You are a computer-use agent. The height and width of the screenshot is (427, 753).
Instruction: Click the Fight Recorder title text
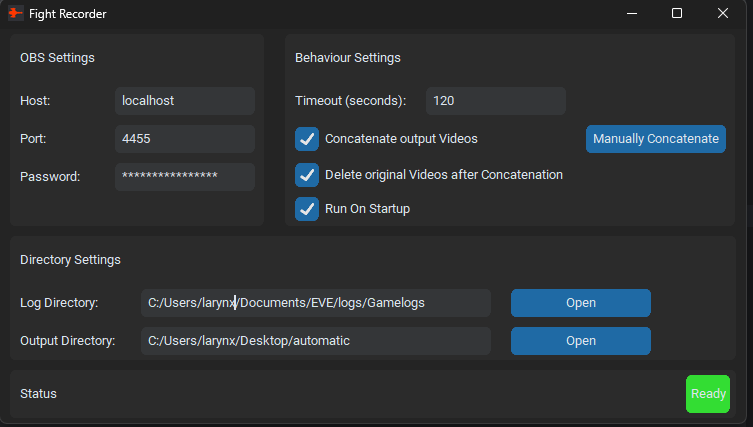pyautogui.click(x=68, y=14)
